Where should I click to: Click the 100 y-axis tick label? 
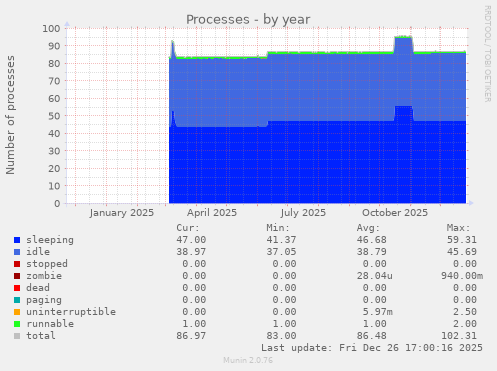(51, 28)
